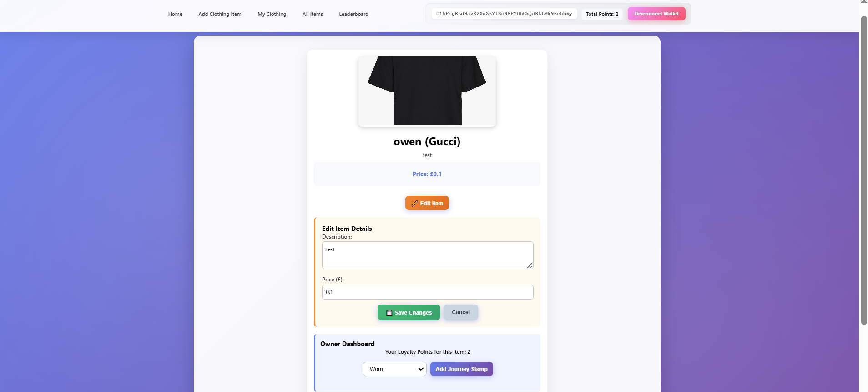Click the pencil icon on Edit Item
This screenshot has height=392, width=868.
[414, 204]
